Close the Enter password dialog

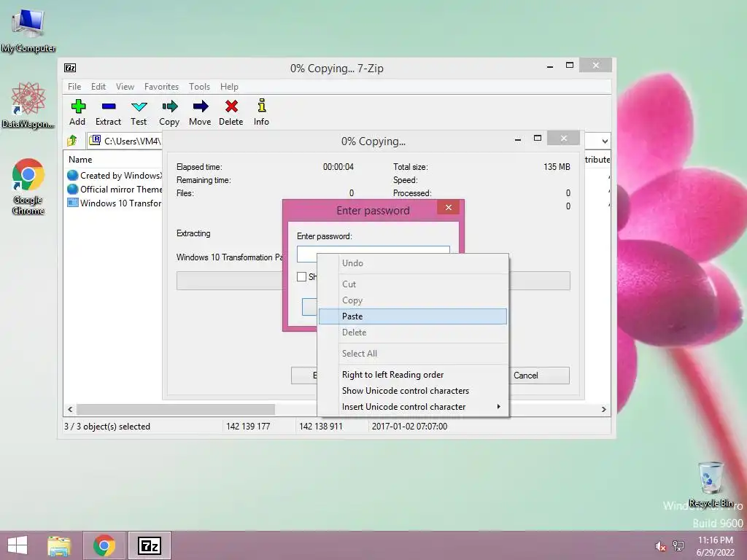coord(449,207)
